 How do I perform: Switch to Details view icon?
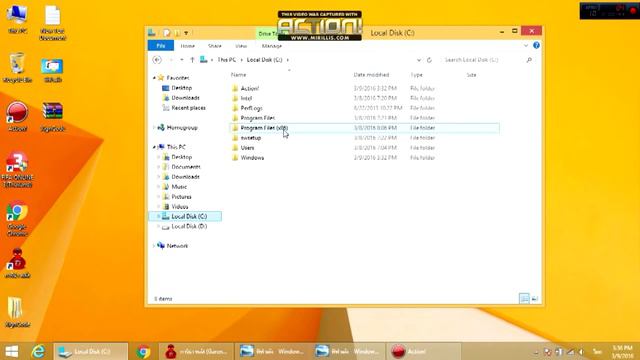(x=524, y=298)
